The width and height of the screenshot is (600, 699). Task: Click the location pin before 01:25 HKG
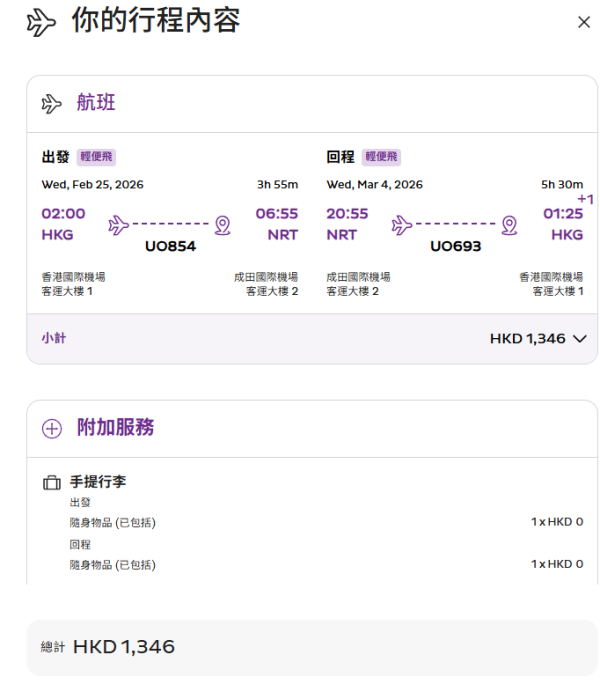509,225
